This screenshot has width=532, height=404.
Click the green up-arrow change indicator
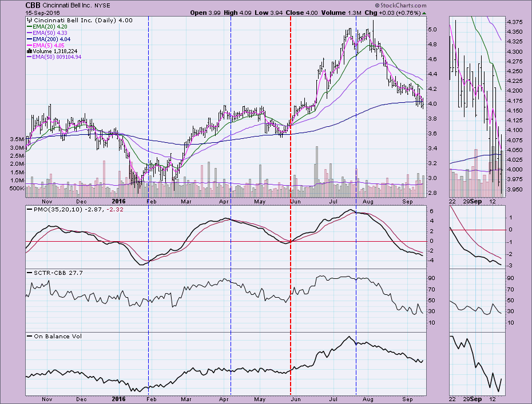pyautogui.click(x=425, y=13)
